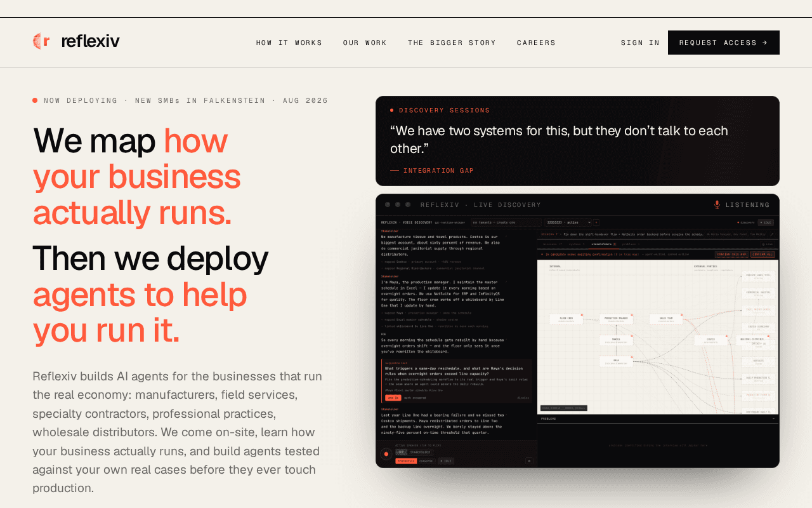
Task: Open the HOW IT WORKS nav item
Action: pyautogui.click(x=289, y=43)
